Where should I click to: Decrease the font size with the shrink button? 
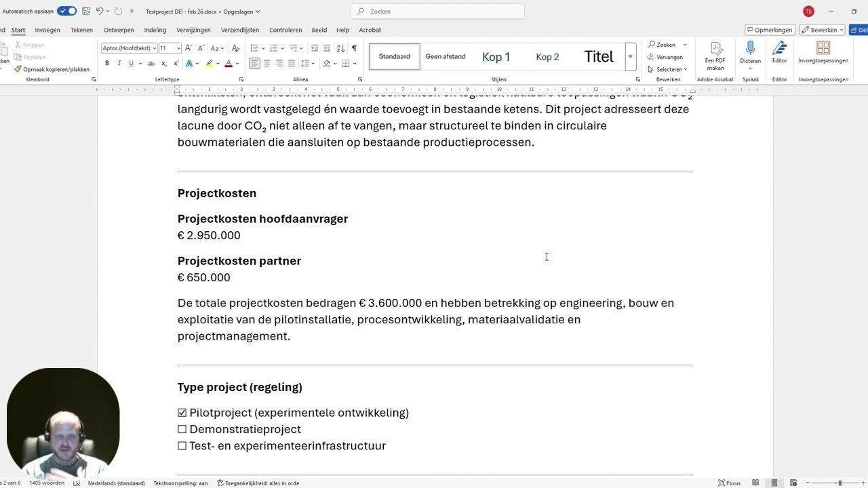tap(201, 48)
